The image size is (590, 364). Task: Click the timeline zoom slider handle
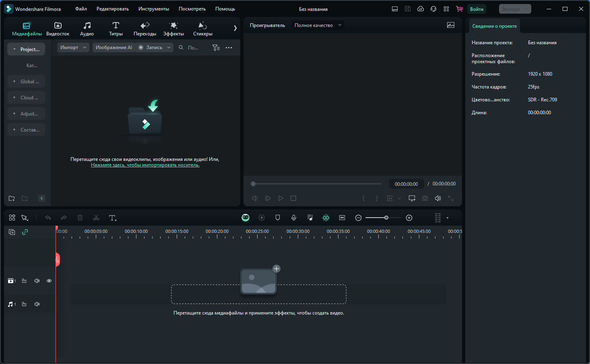(x=386, y=218)
